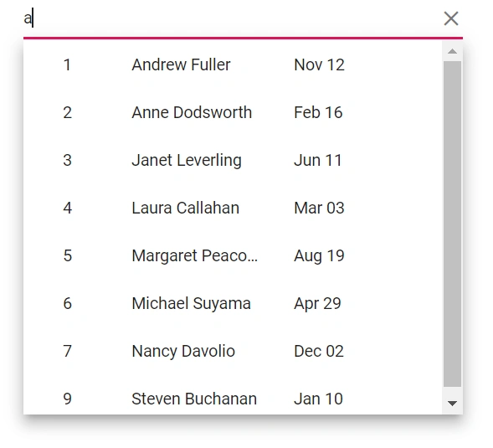Click the scrollbar down arrow

452,404
